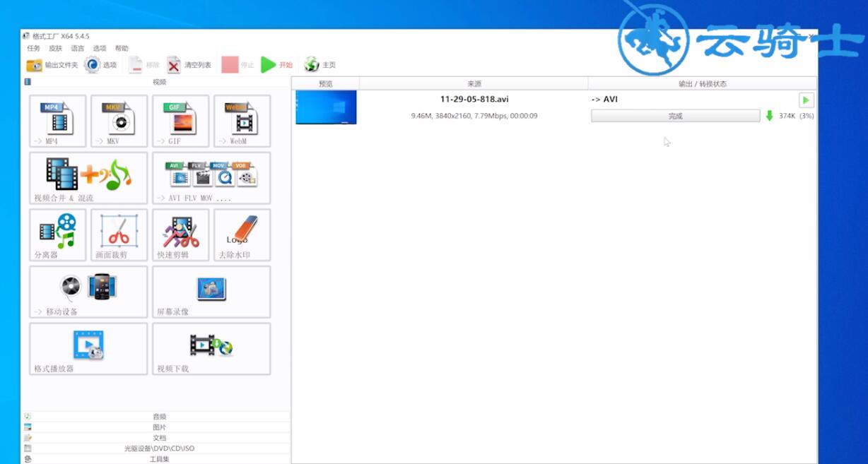This screenshot has height=464, width=868.
Task: Click the 移除 remove toolbar button
Action: (x=144, y=65)
